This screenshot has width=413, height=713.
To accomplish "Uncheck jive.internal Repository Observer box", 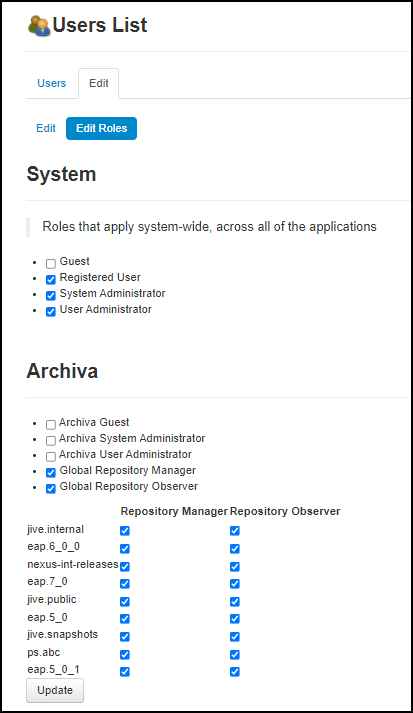I will pos(235,531).
